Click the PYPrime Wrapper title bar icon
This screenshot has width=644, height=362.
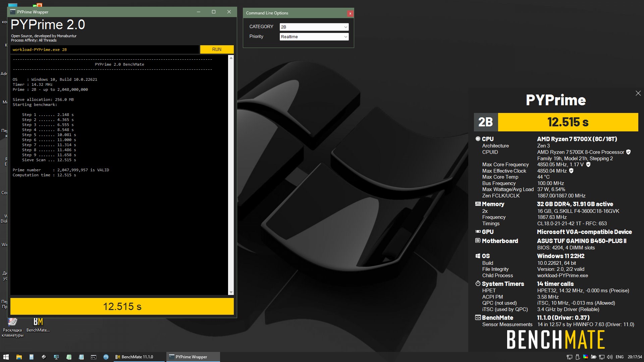pos(13,12)
